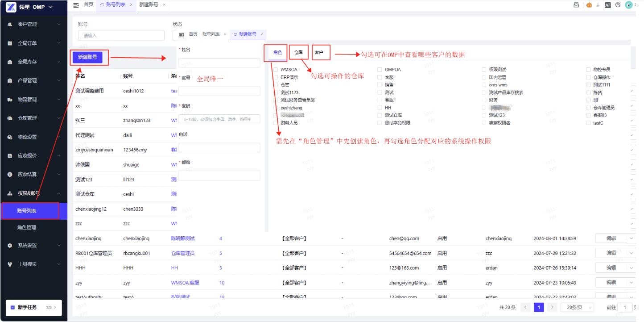Image resolution: width=644 pixels, height=322 pixels.
Task: Click the user avatar icon
Action: coord(629,5)
